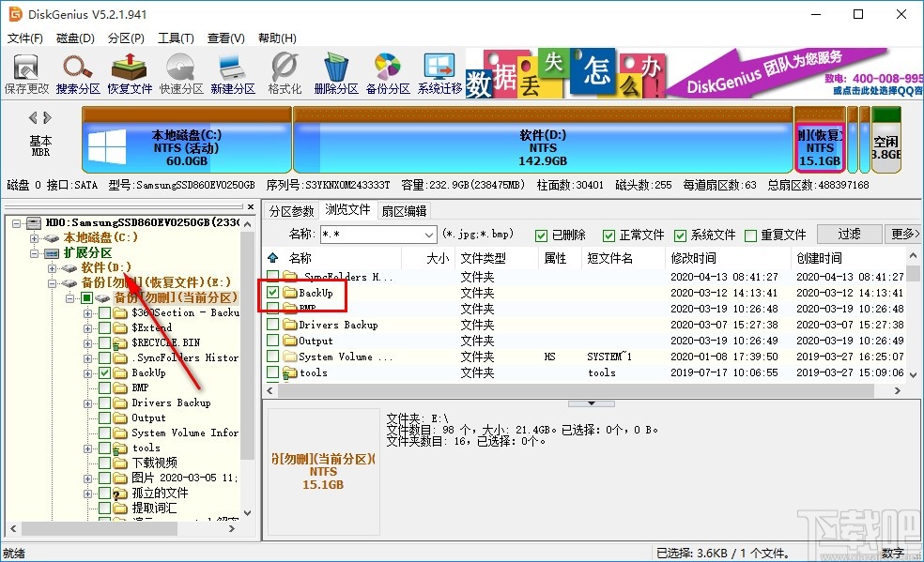Click the $RECYCLE.BIN folder icon in tree
Screen dimensions: 924x562
point(119,342)
